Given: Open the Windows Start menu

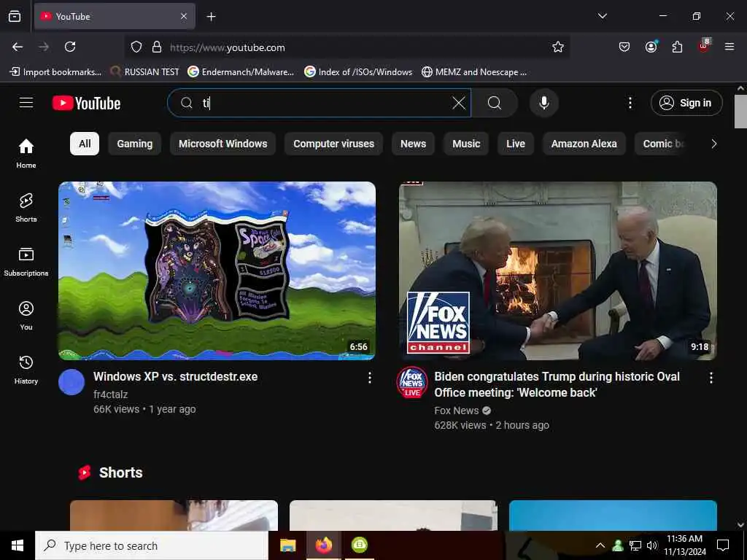Looking at the screenshot, I should 18,545.
